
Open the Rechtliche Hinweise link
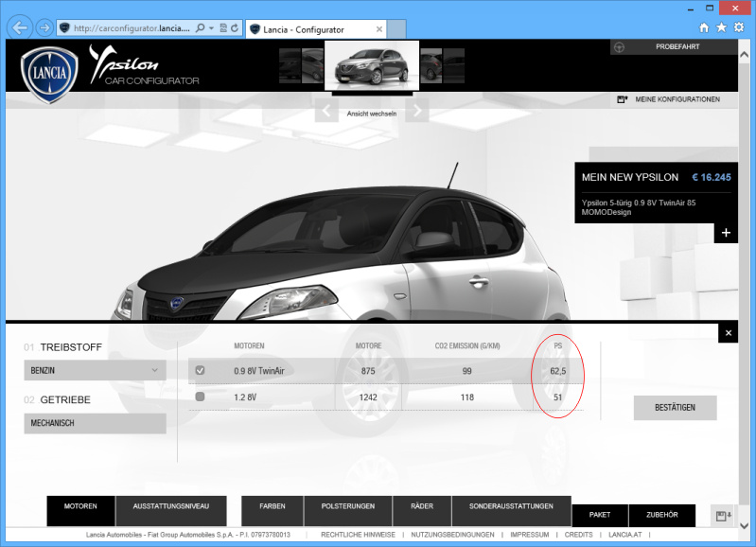tap(359, 535)
